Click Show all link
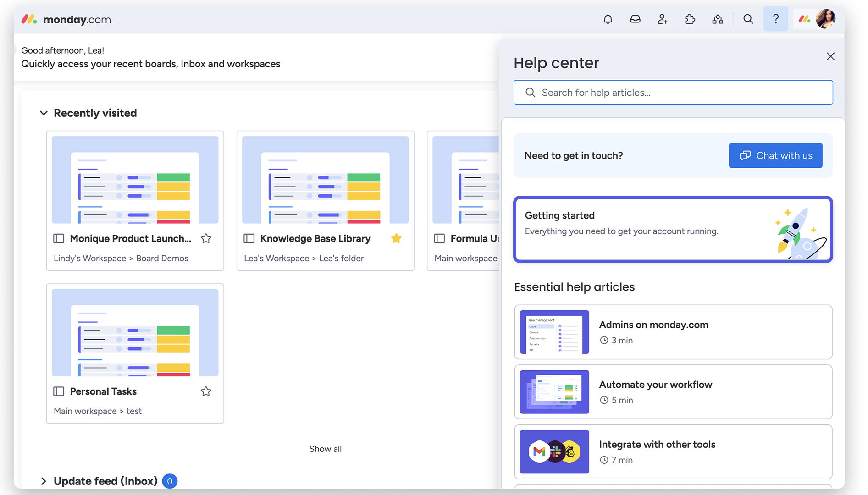 click(x=325, y=449)
